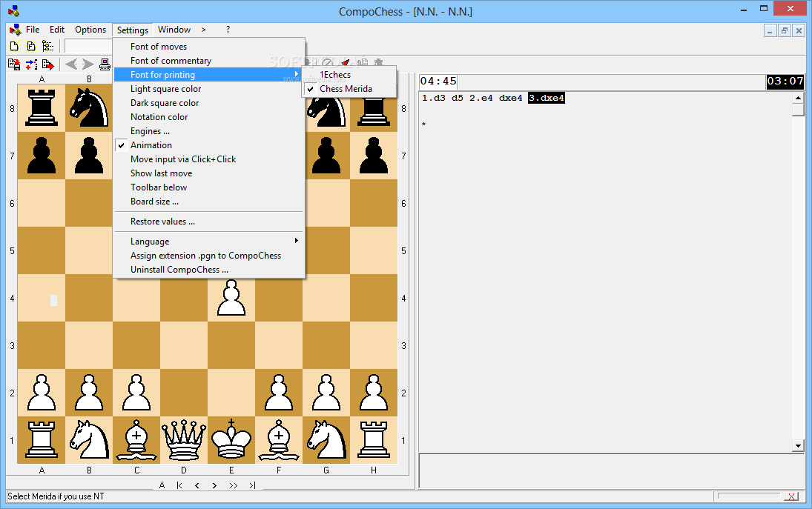Select the black pawn on H7
The height and width of the screenshot is (509, 812).
(x=374, y=155)
